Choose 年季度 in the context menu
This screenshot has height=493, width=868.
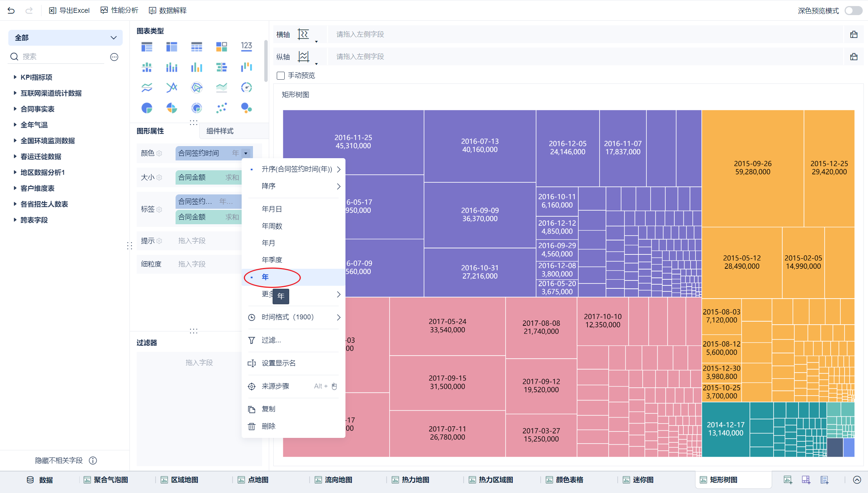(x=272, y=260)
